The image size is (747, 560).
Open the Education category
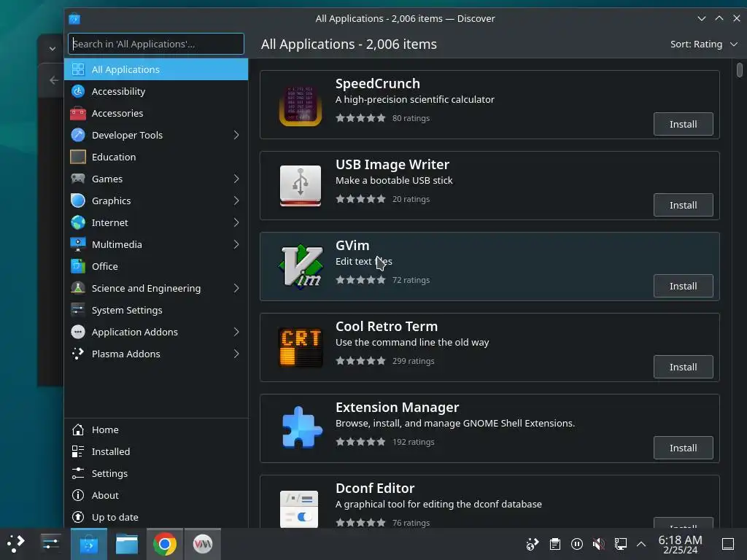156,157
